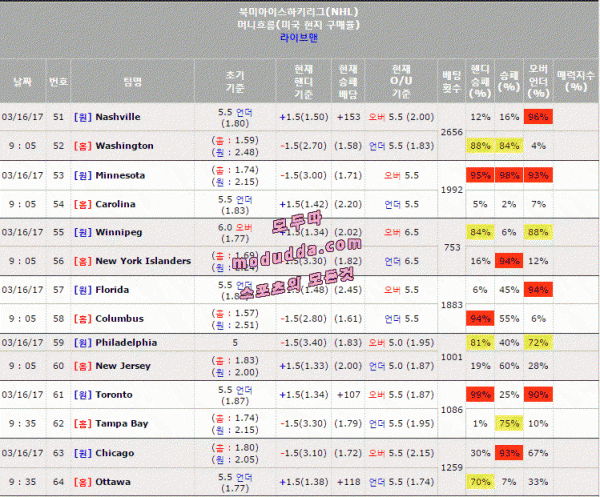Click Chicago over line 오버 5.5 (2.15)
The height and width of the screenshot is (497, 600).
point(401,453)
